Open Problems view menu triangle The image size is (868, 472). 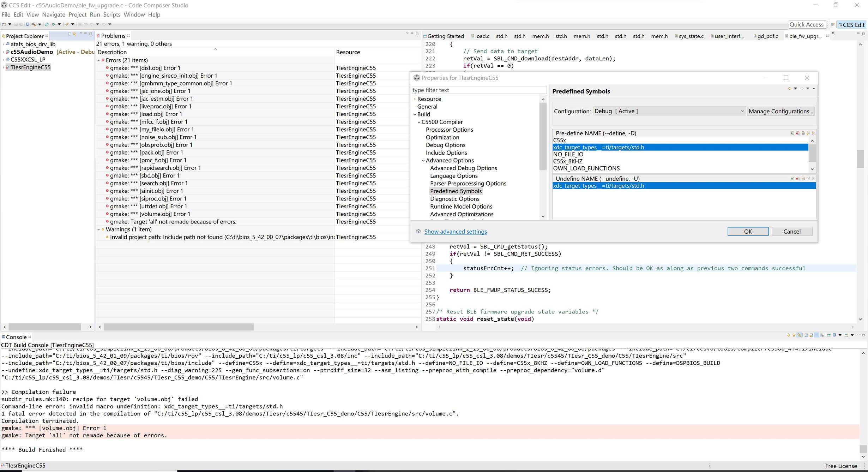tap(407, 34)
